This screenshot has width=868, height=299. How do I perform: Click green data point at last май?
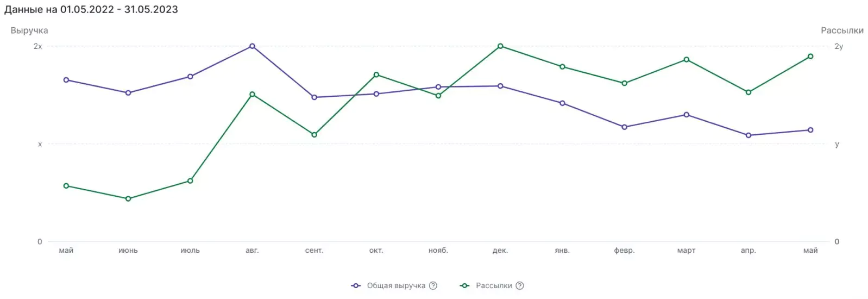coord(810,57)
